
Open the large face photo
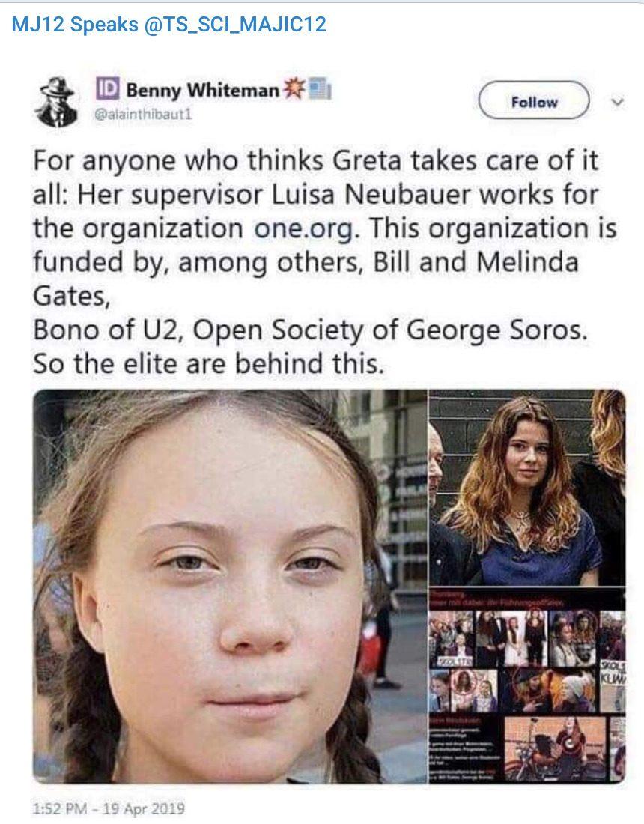pyautogui.click(x=230, y=587)
